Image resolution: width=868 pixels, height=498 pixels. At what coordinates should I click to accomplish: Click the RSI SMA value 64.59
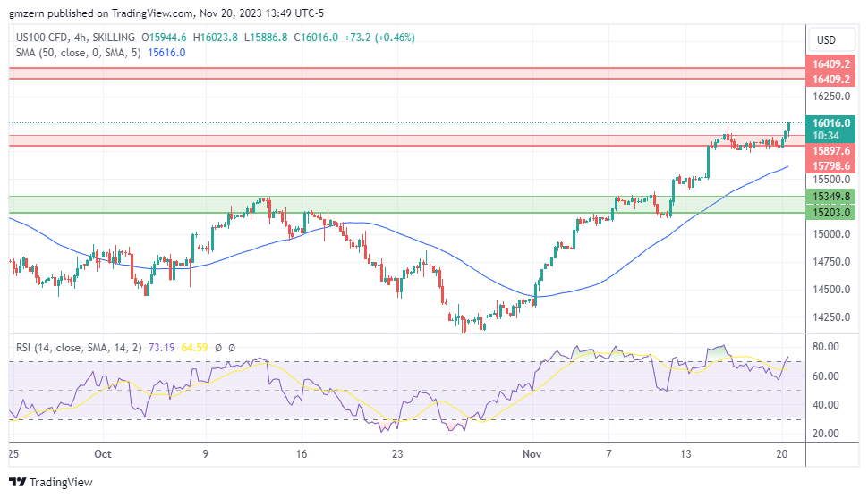[194, 348]
